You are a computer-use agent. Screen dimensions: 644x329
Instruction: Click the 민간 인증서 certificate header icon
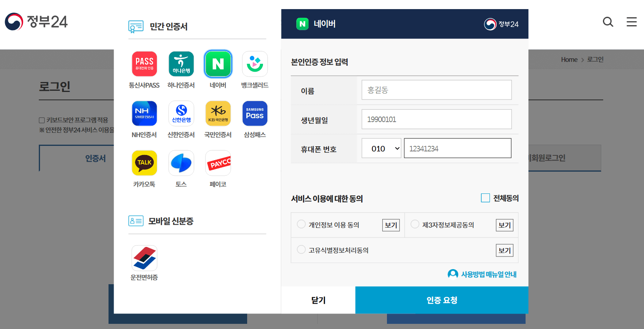point(136,27)
